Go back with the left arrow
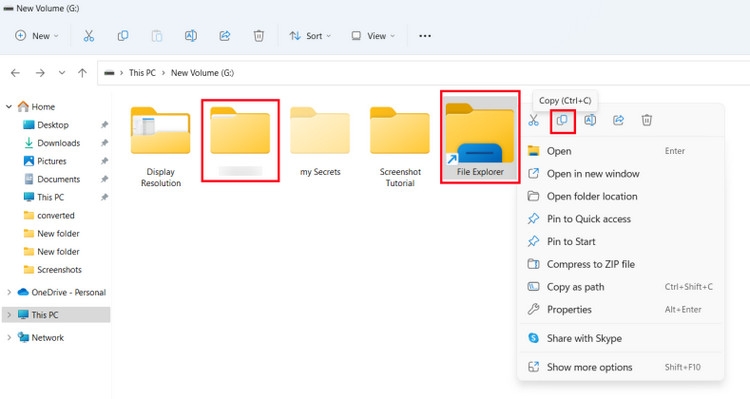This screenshot has width=750, height=399. (x=15, y=73)
